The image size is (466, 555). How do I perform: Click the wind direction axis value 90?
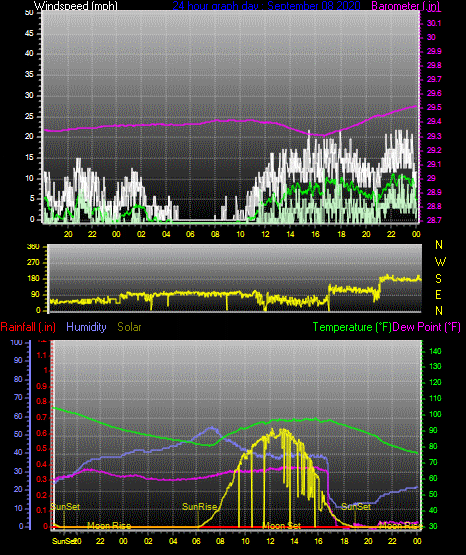point(36,295)
